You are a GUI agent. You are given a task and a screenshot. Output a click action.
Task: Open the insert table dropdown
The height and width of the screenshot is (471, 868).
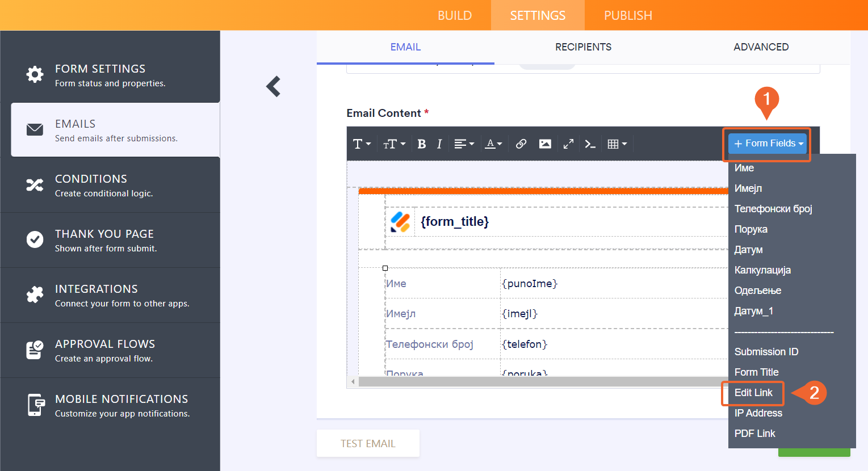(x=617, y=144)
